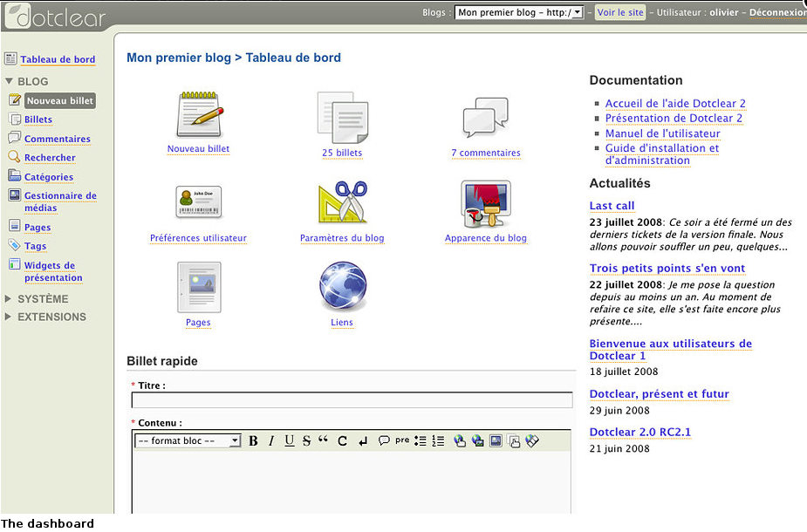Click inside the Contenu text area
The height and width of the screenshot is (532, 807).
pos(352,481)
